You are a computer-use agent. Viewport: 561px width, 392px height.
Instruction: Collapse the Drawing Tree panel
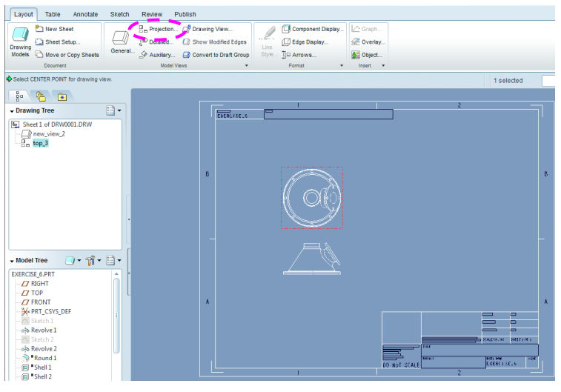coord(12,111)
